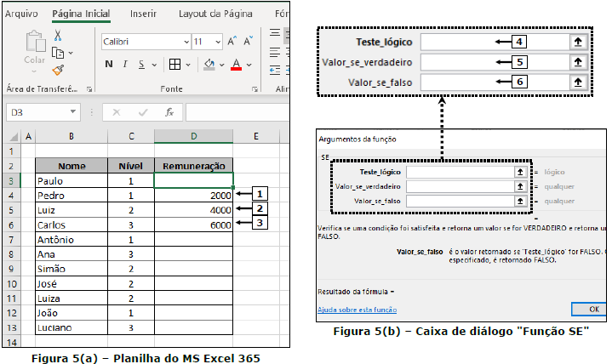Select column C header

click(131, 136)
